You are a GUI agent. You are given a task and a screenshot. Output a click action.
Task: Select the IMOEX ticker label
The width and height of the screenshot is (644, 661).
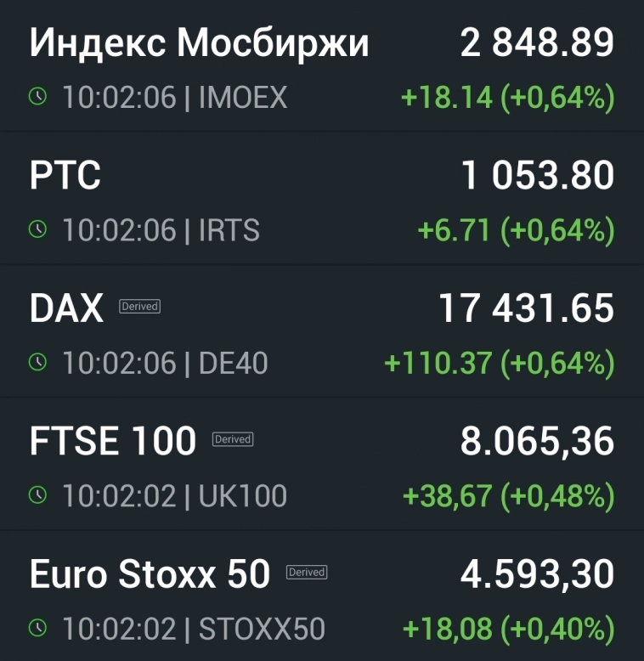(x=243, y=98)
